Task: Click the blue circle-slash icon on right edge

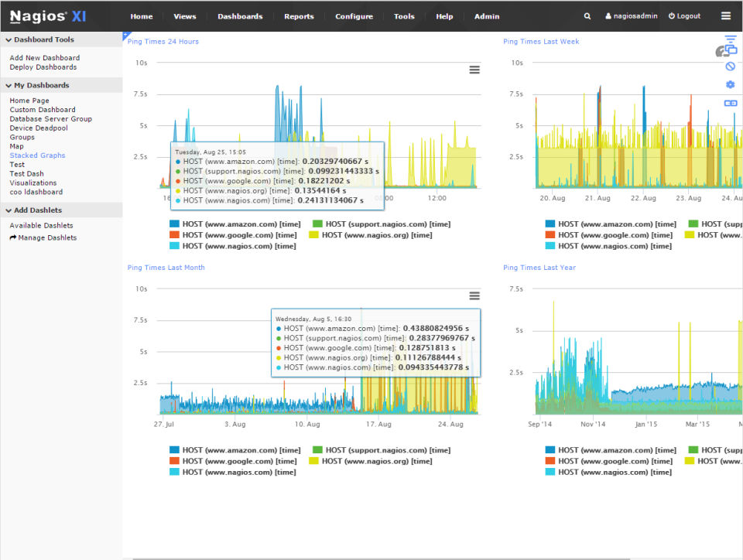Action: click(730, 67)
